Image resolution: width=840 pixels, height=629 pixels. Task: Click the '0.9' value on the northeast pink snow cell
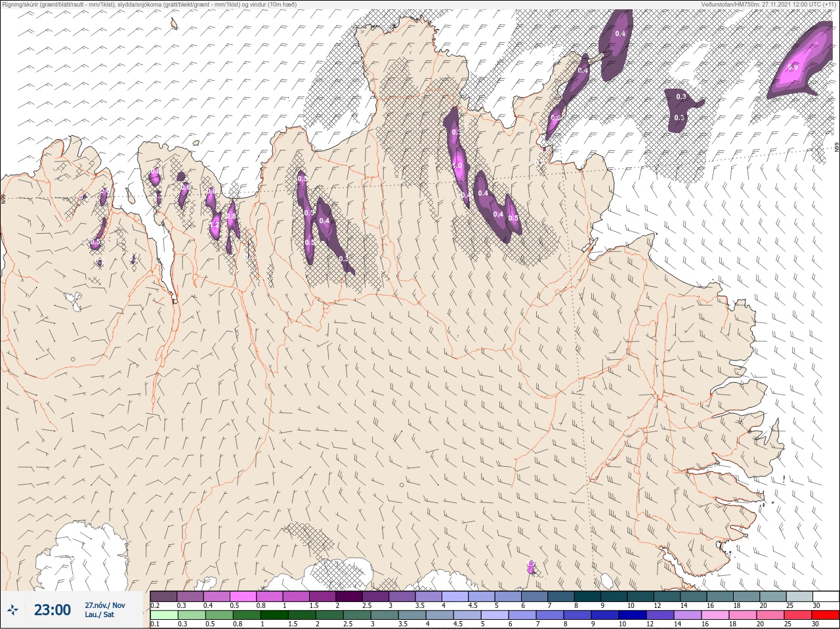tap(793, 67)
